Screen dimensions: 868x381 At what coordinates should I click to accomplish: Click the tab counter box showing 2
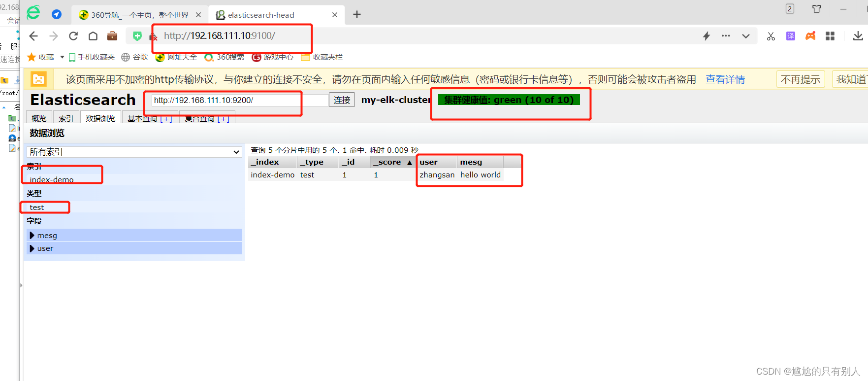[x=790, y=9]
